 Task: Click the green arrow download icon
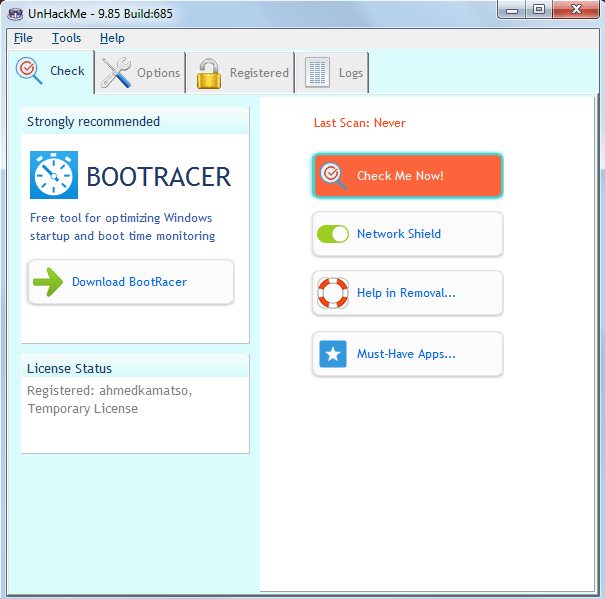[x=48, y=282]
